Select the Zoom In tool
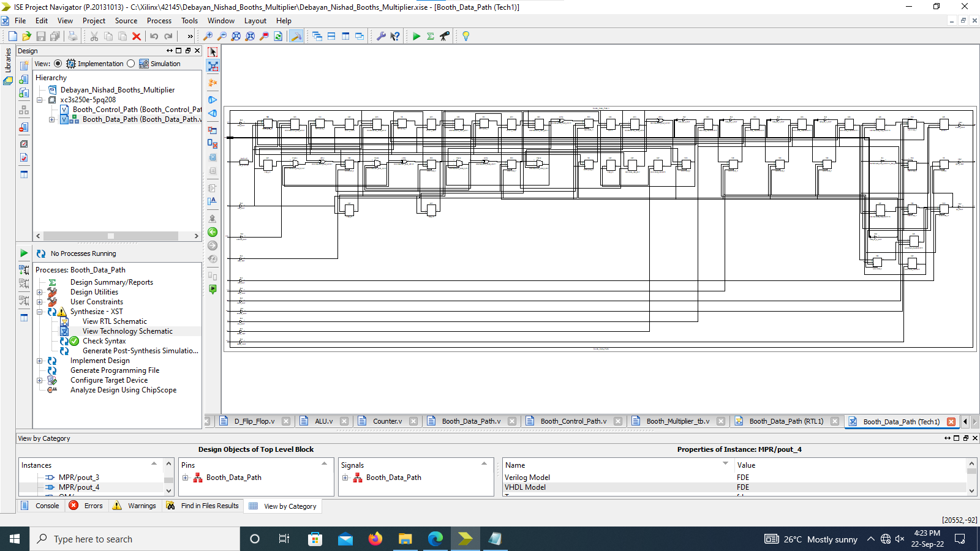Screen dimensions: 980x551 click(209, 36)
